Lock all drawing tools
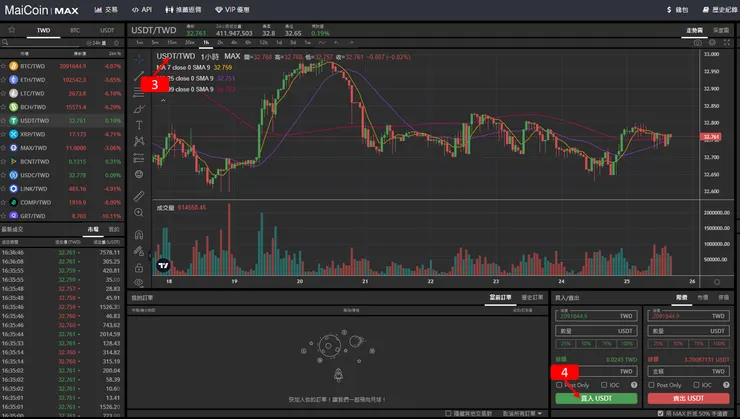Viewport: 740px width, 419px height. click(x=139, y=268)
